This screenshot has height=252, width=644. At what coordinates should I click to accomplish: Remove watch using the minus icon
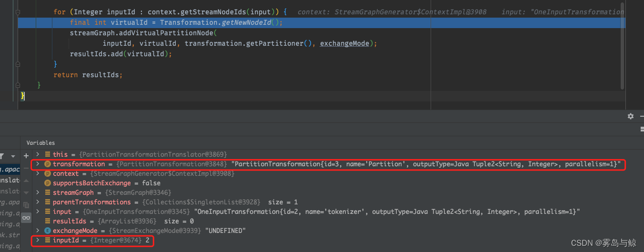click(x=26, y=168)
